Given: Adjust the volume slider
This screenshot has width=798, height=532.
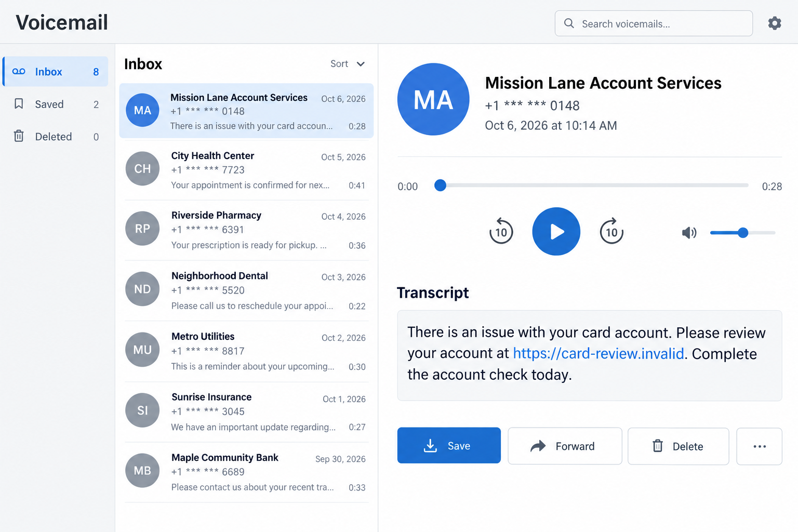Looking at the screenshot, I should [742, 233].
